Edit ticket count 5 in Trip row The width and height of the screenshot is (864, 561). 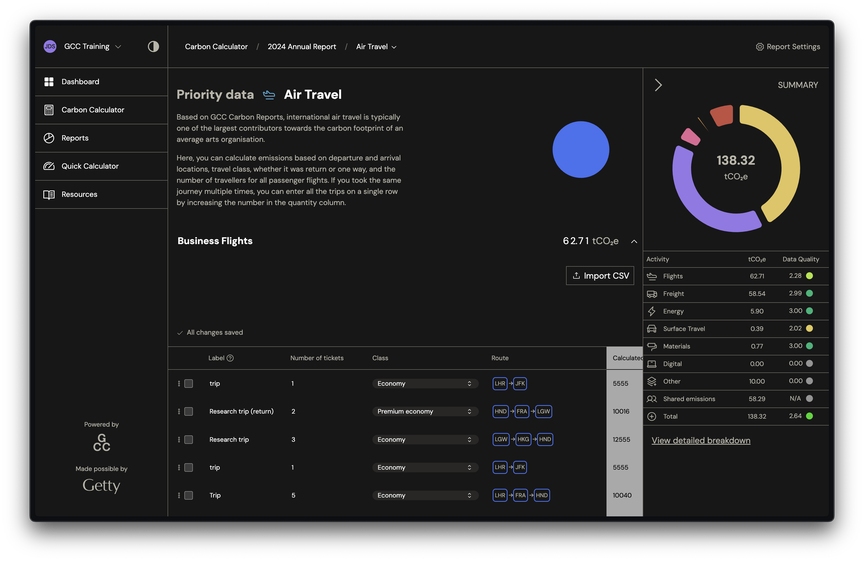[293, 495]
